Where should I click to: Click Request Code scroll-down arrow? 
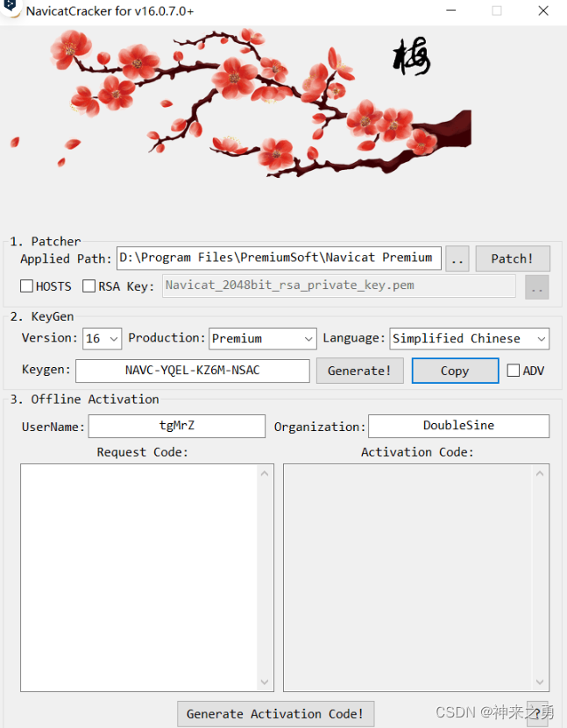click(265, 682)
